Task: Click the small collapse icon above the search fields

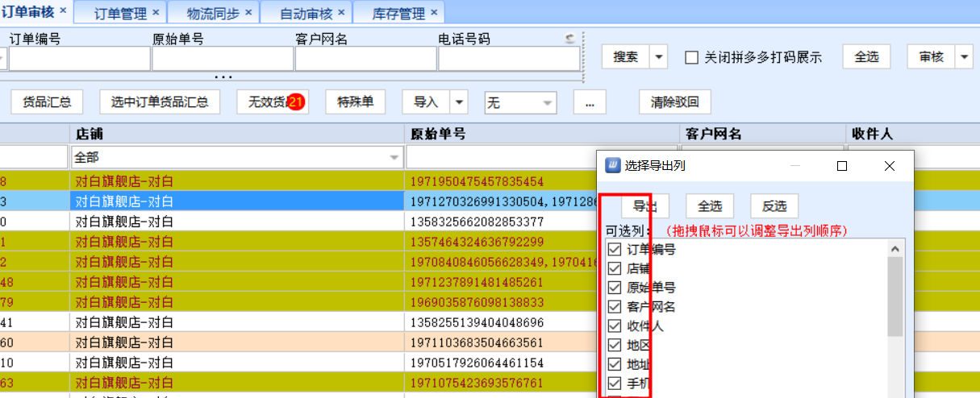Action: pos(570,38)
